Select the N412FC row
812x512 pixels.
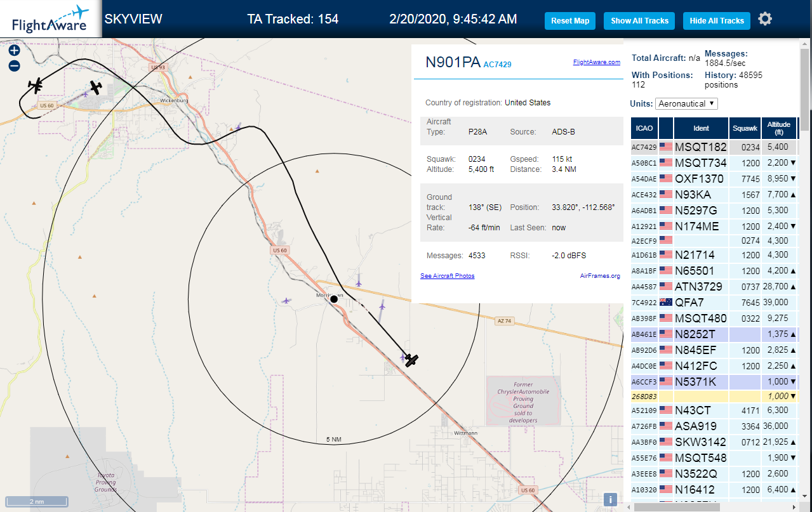coord(714,366)
